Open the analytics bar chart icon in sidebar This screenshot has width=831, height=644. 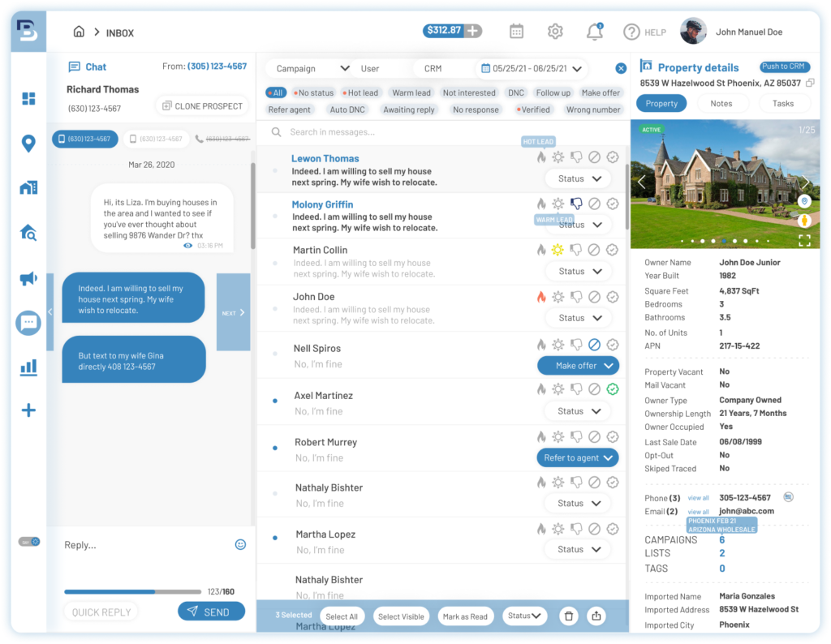[x=28, y=368]
